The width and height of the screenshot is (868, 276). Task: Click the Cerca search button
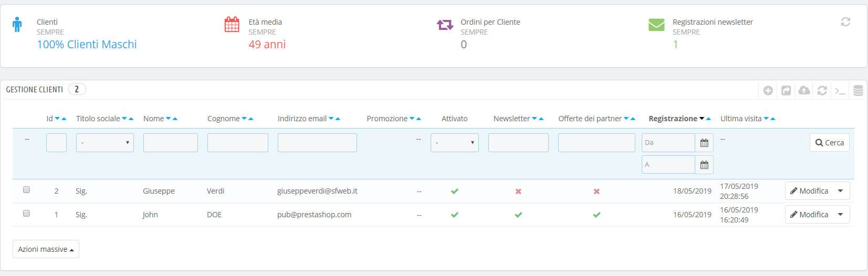[830, 143]
